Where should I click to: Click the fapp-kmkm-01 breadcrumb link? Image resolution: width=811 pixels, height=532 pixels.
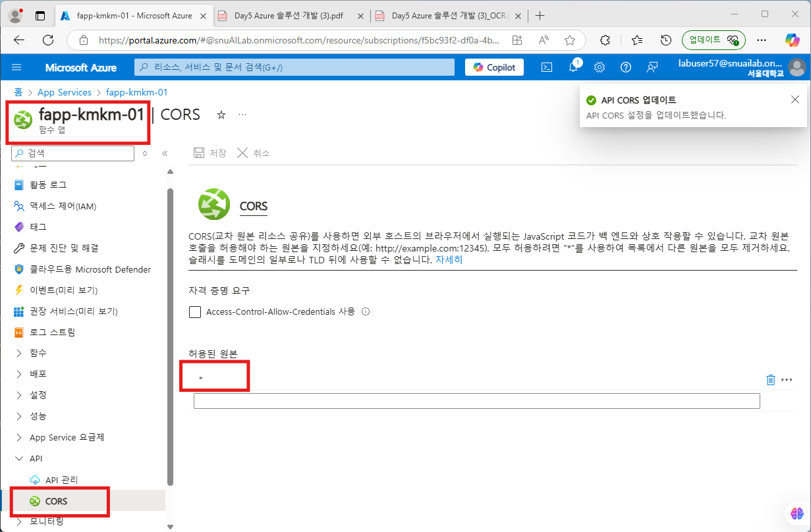136,93
